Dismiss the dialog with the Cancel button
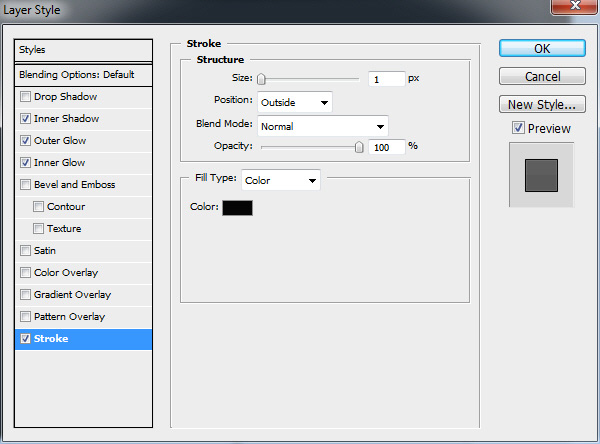This screenshot has height=444, width=600. (542, 76)
